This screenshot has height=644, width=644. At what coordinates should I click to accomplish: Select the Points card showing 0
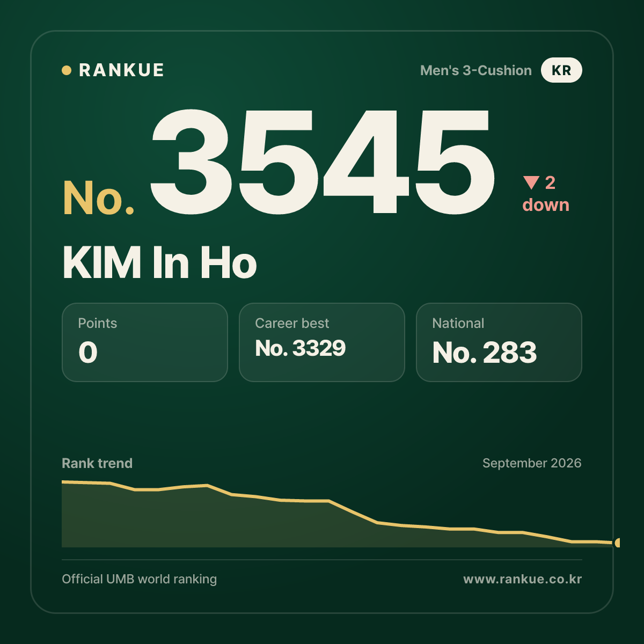[x=145, y=342]
